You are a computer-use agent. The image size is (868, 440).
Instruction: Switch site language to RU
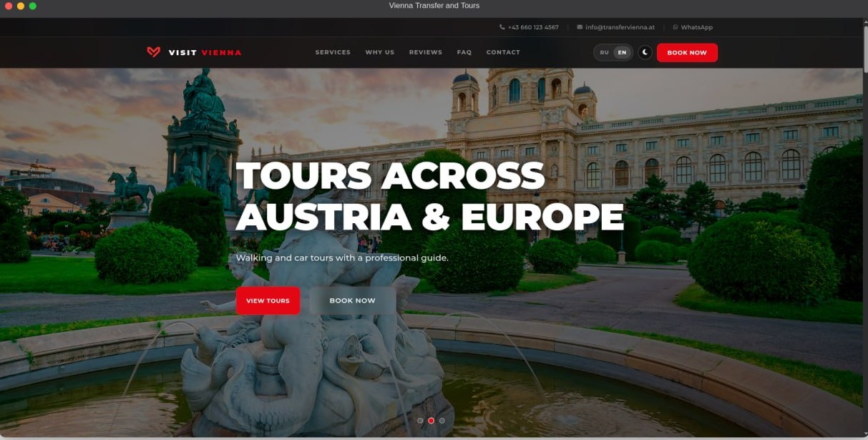[604, 52]
